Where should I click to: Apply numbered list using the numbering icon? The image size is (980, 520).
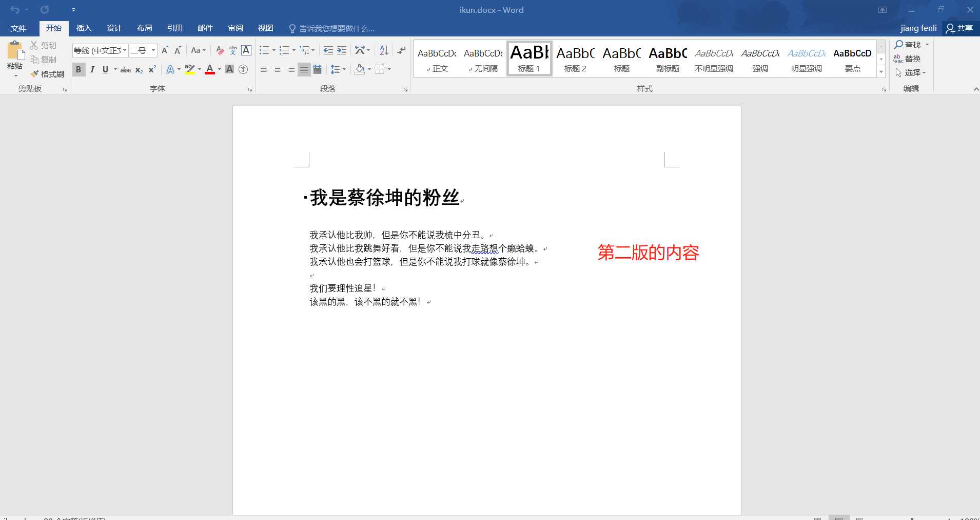pyautogui.click(x=284, y=50)
